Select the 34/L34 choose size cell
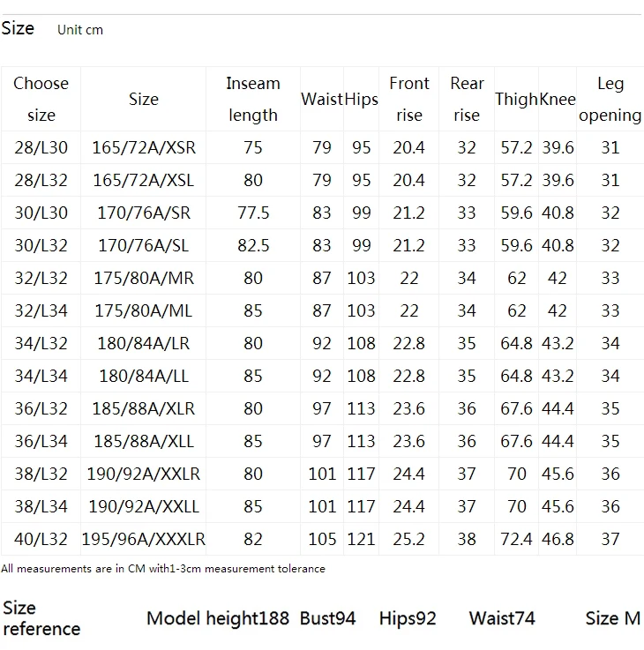This screenshot has height=650, width=644. 41,376
